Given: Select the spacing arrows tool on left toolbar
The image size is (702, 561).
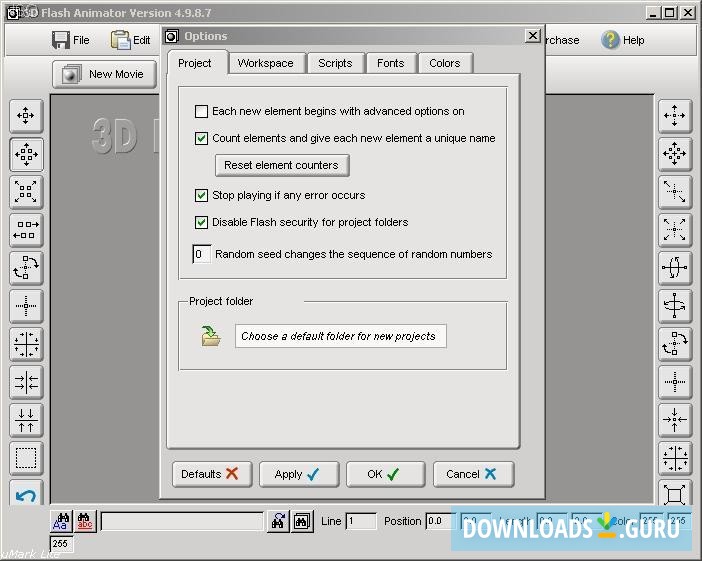Looking at the screenshot, I should click(26, 230).
